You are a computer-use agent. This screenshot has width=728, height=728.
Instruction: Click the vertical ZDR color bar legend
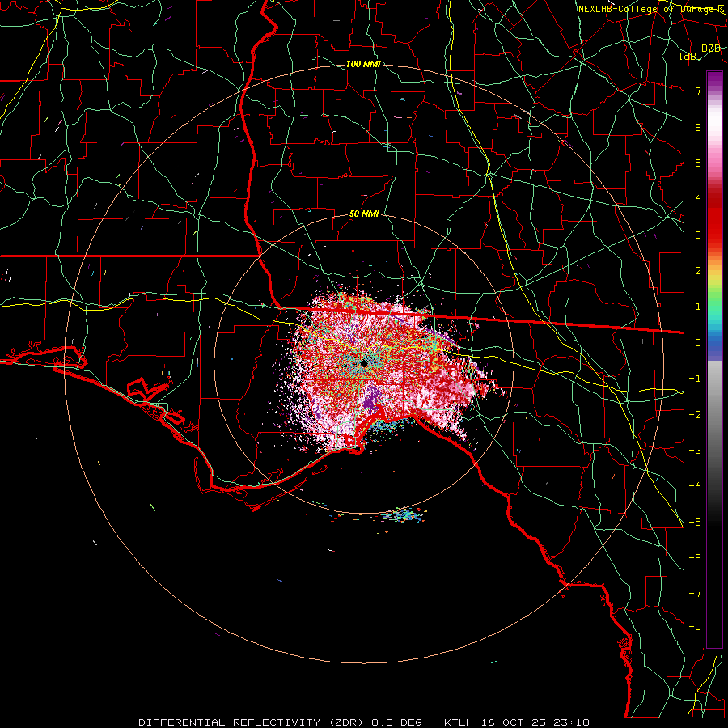(714, 359)
